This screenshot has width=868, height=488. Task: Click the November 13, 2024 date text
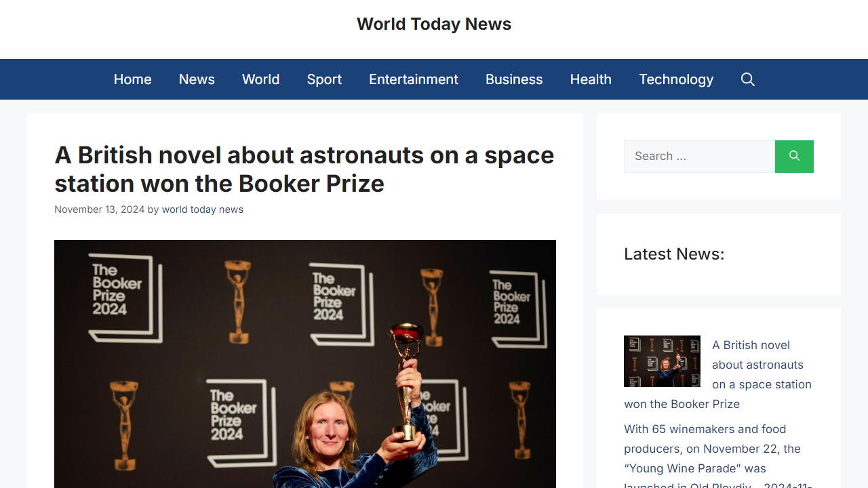pos(99,209)
